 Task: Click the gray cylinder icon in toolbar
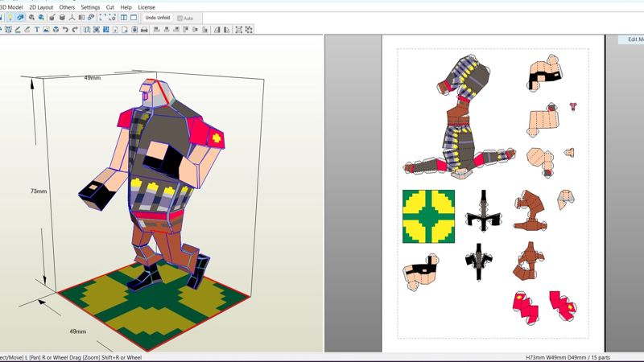62,18
